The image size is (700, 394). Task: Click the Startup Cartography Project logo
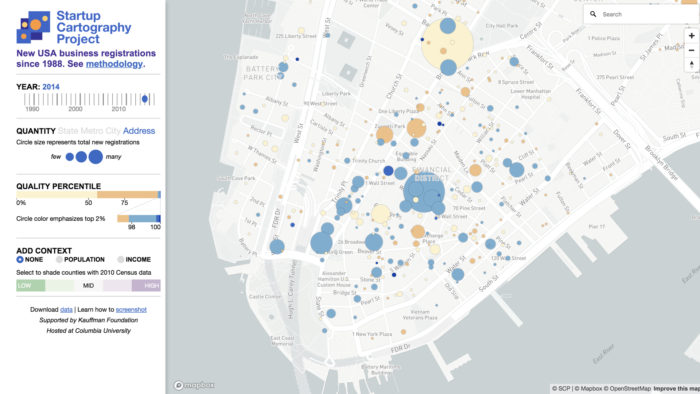click(33, 27)
